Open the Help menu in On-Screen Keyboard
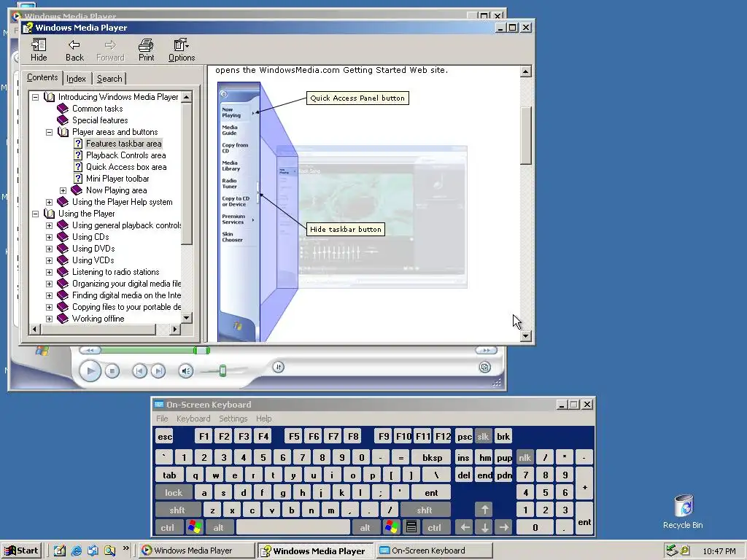 coord(263,419)
